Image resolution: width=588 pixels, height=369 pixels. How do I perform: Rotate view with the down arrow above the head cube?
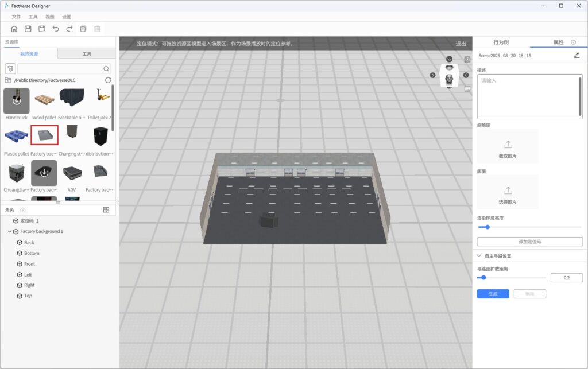tap(449, 59)
